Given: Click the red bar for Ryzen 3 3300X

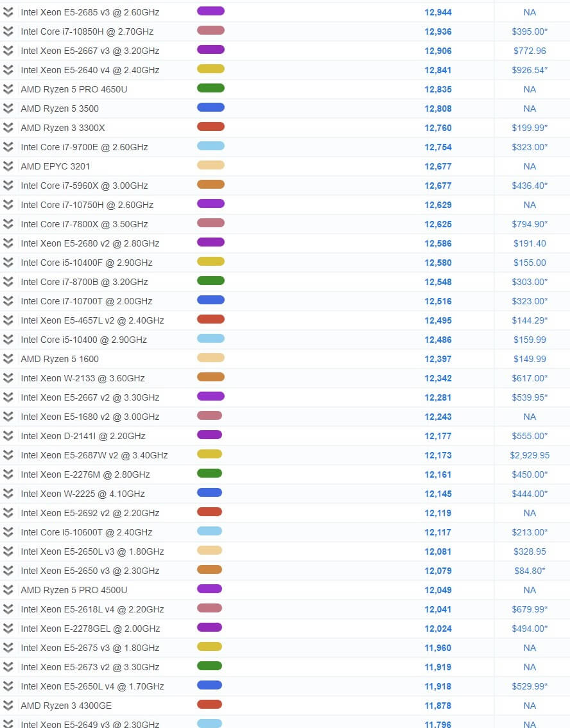Looking at the screenshot, I should [211, 126].
